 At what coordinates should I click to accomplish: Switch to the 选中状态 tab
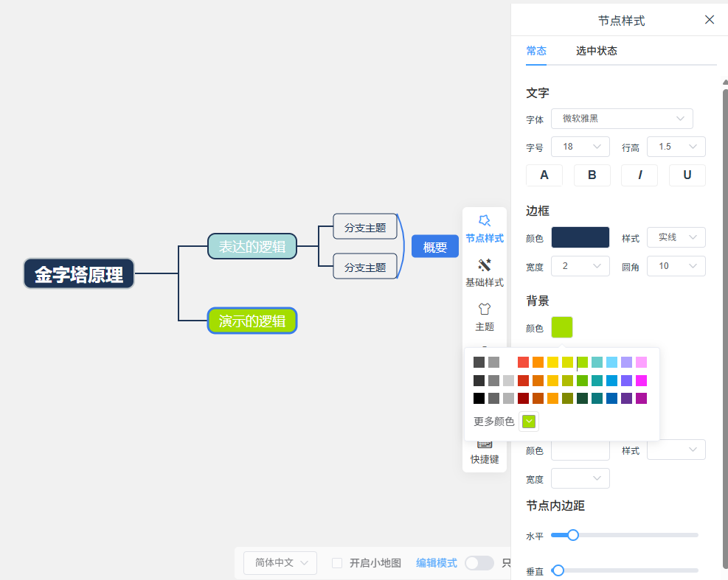(596, 51)
